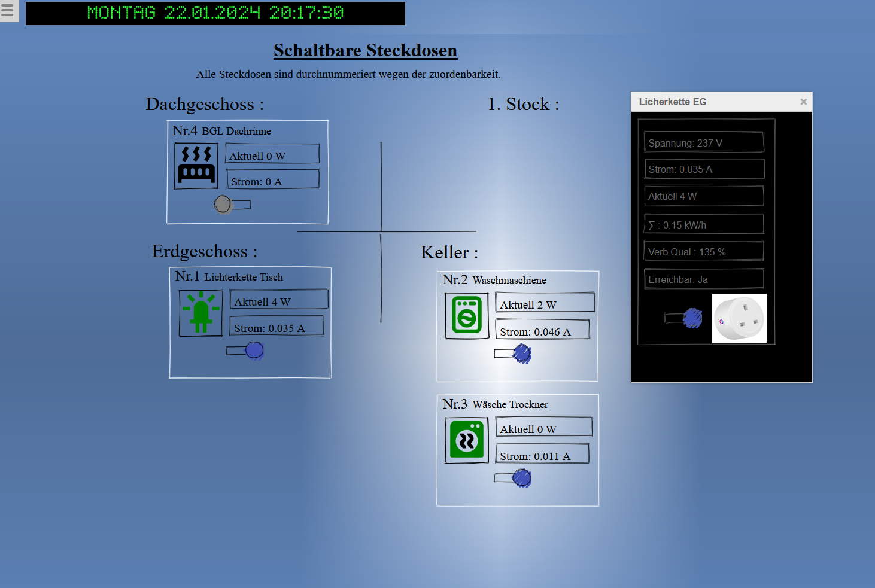Click the dryer icon for Wäsche Trockner
This screenshot has width=875, height=588.
click(467, 441)
